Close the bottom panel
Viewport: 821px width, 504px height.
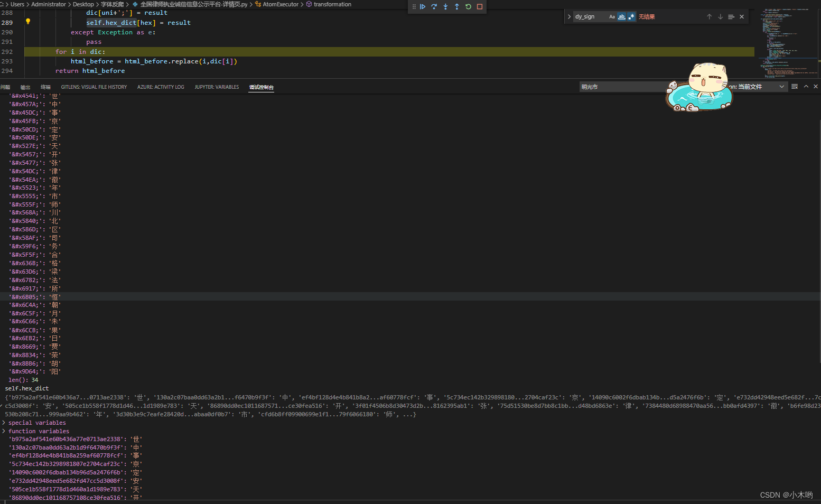816,87
